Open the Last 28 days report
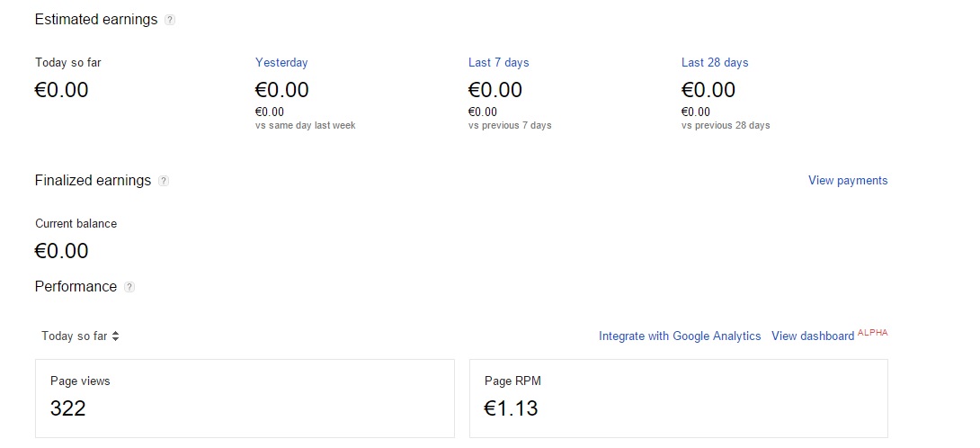Screen dimensions: 980x448 tap(715, 63)
